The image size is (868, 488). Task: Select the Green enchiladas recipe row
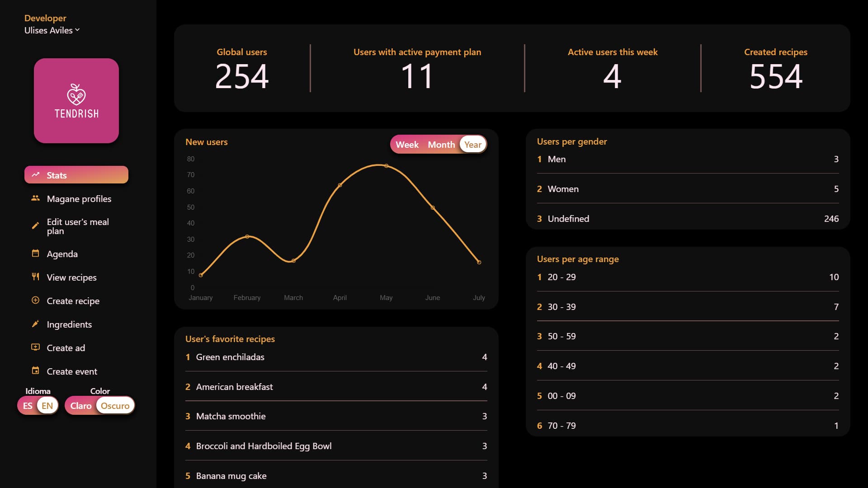pyautogui.click(x=336, y=357)
